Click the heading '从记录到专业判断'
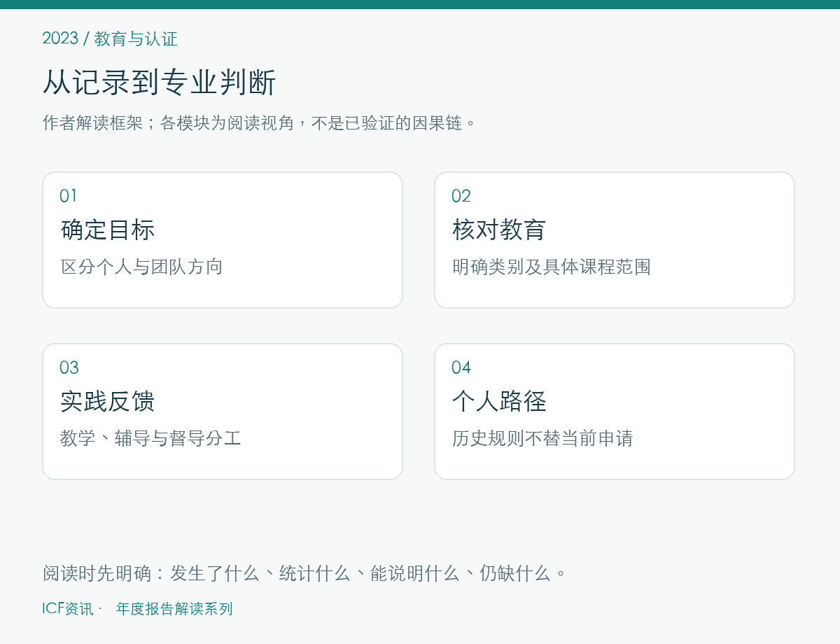 pyautogui.click(x=160, y=83)
